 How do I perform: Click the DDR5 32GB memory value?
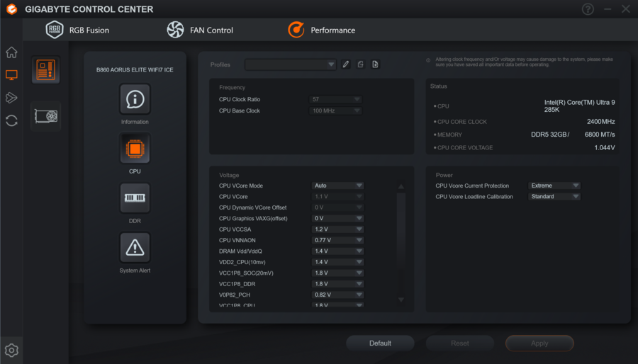click(550, 135)
